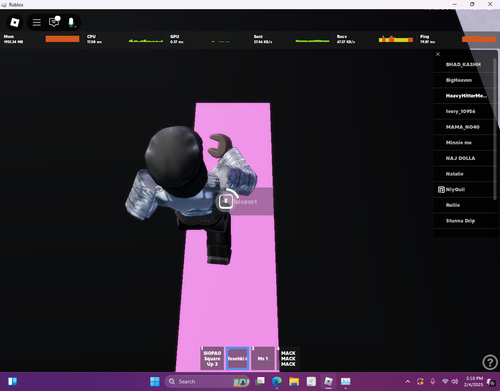Toggle the microphone mute button
The width and height of the screenshot is (500, 391).
pos(71,22)
